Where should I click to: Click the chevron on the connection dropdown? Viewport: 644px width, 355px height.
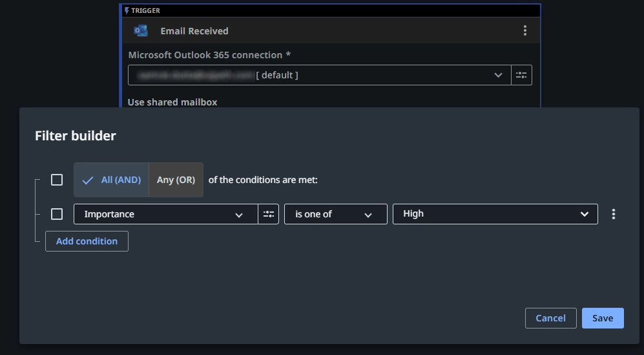coord(498,75)
